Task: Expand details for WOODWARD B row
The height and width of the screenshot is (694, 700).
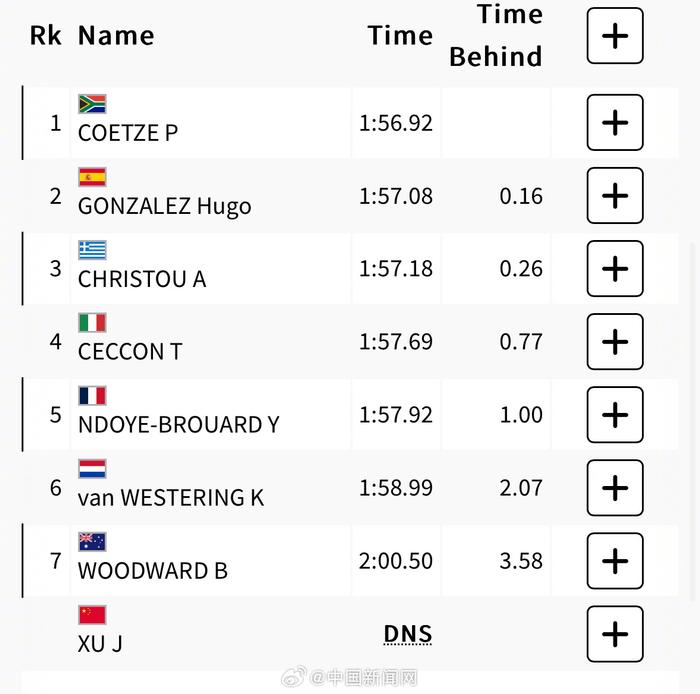Action: 615,561
